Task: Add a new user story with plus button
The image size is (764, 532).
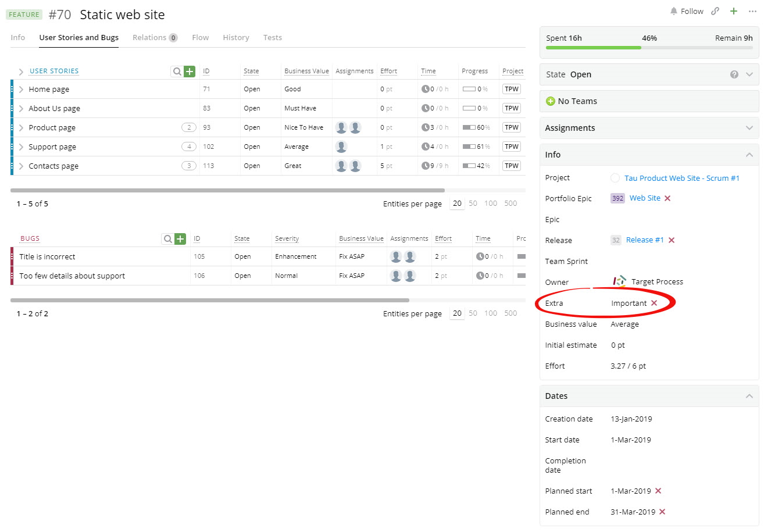Action: click(x=190, y=72)
